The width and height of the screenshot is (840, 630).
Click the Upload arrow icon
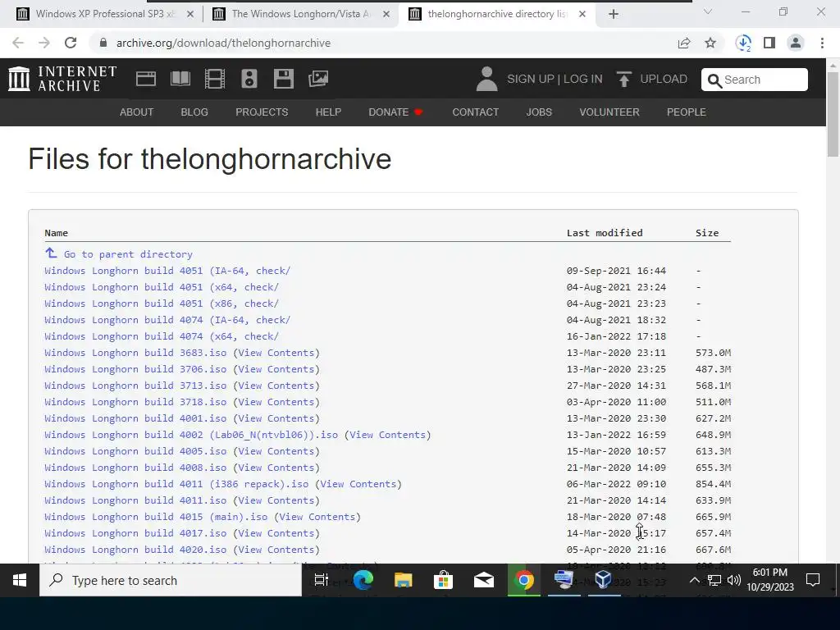pos(623,79)
